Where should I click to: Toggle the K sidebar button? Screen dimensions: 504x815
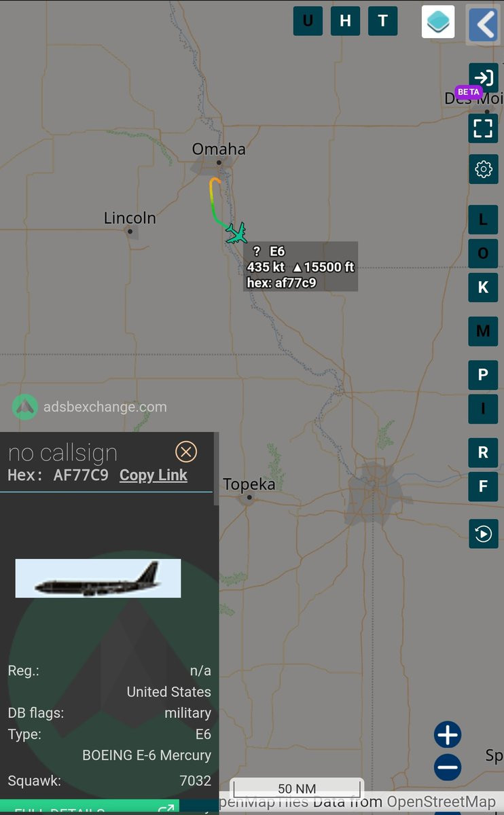(483, 287)
